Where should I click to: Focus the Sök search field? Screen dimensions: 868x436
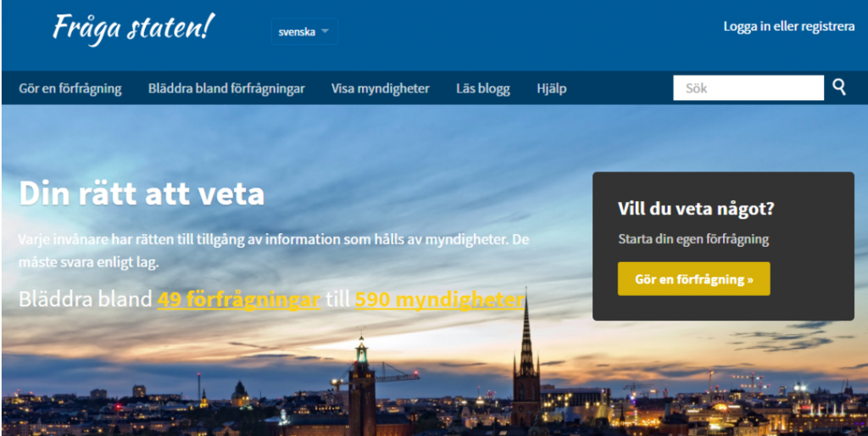click(748, 88)
